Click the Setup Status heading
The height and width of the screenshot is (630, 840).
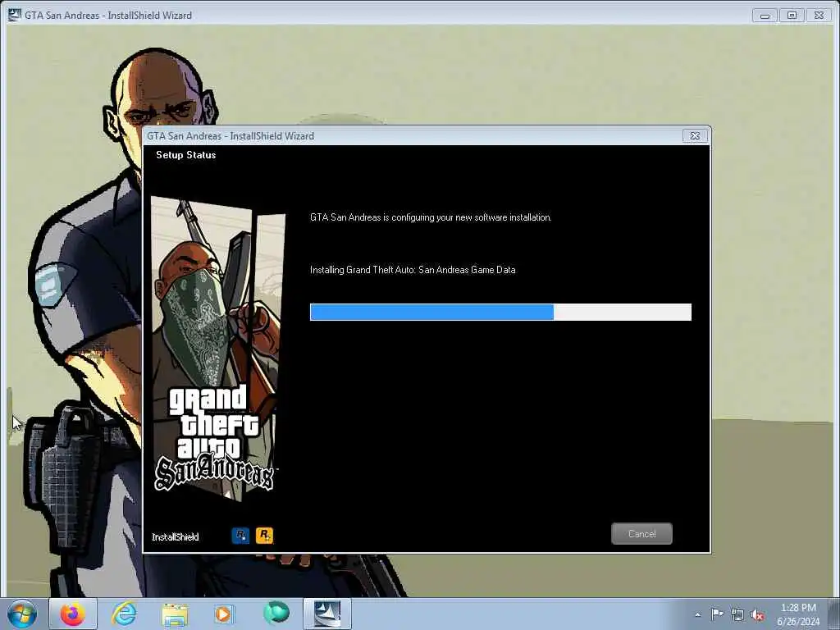tap(186, 155)
